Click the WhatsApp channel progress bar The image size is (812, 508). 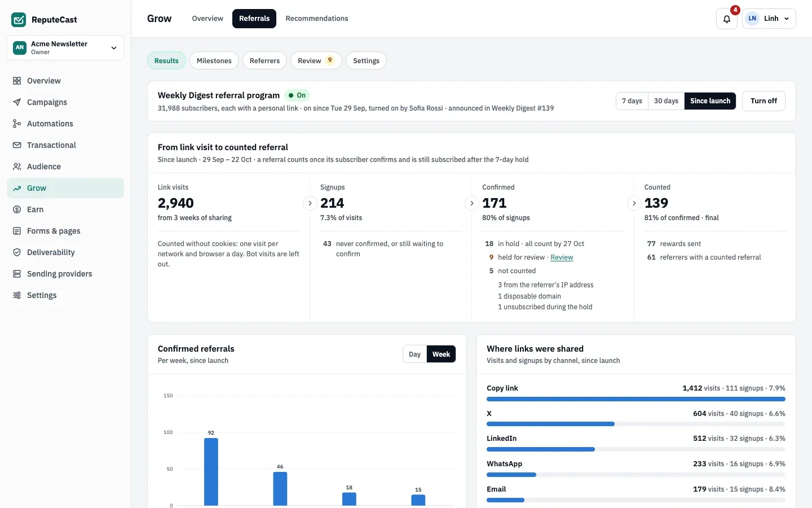(x=636, y=475)
